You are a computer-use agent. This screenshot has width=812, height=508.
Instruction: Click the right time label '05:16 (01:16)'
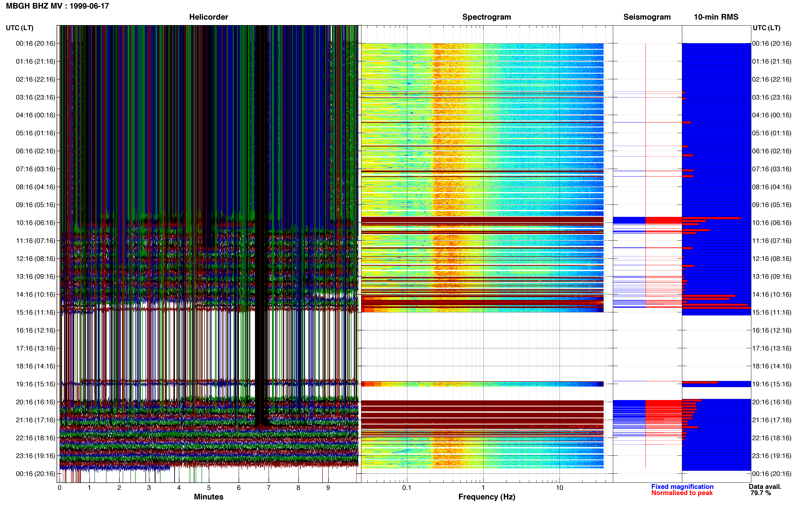pos(772,133)
